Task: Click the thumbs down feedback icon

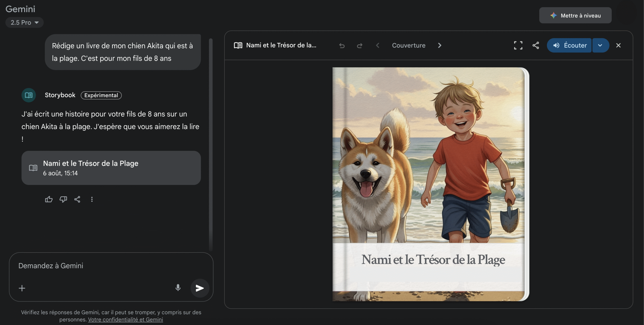Action: (x=63, y=199)
